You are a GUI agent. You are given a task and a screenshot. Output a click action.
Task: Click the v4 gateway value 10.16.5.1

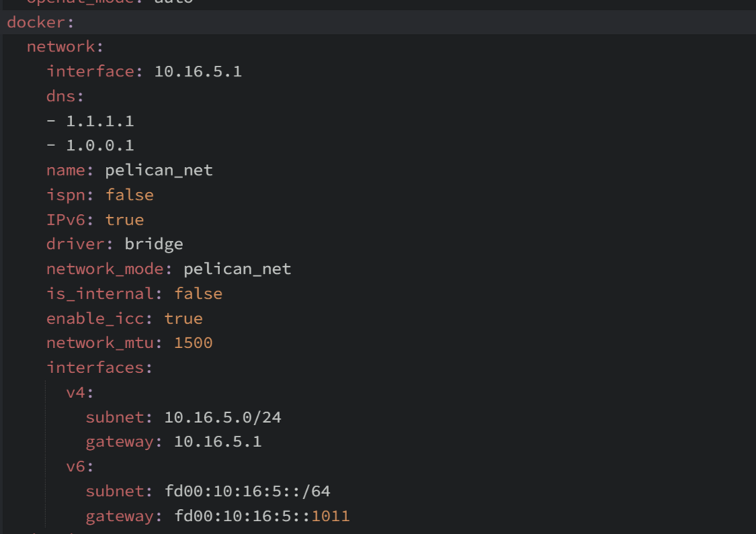tap(218, 442)
